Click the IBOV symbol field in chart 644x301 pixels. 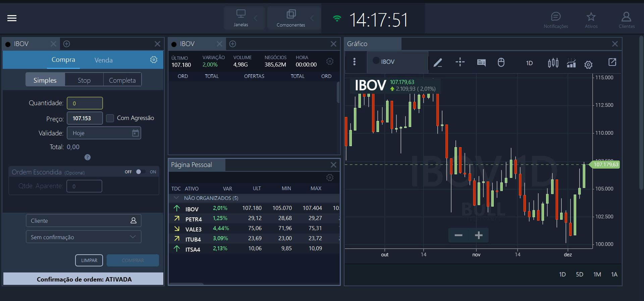pos(398,62)
